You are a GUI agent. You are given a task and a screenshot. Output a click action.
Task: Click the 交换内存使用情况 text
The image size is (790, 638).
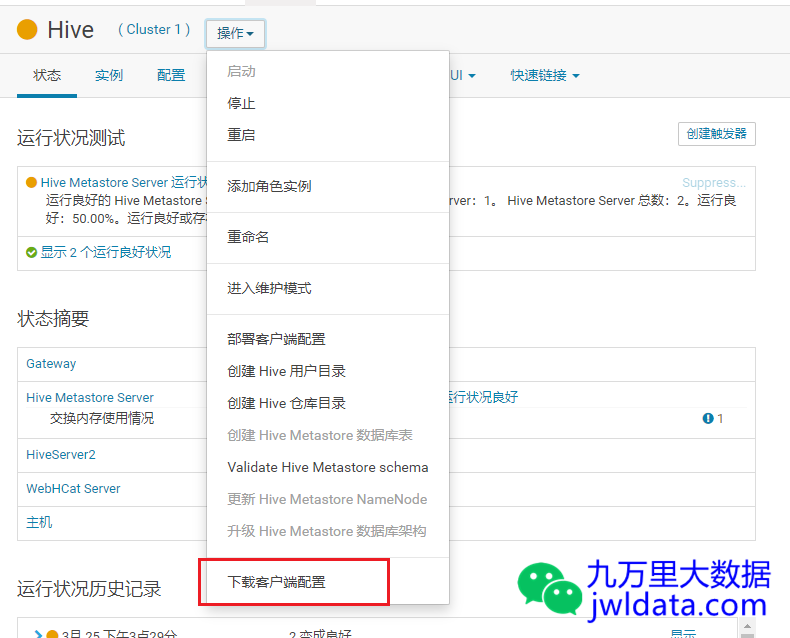click(x=102, y=419)
